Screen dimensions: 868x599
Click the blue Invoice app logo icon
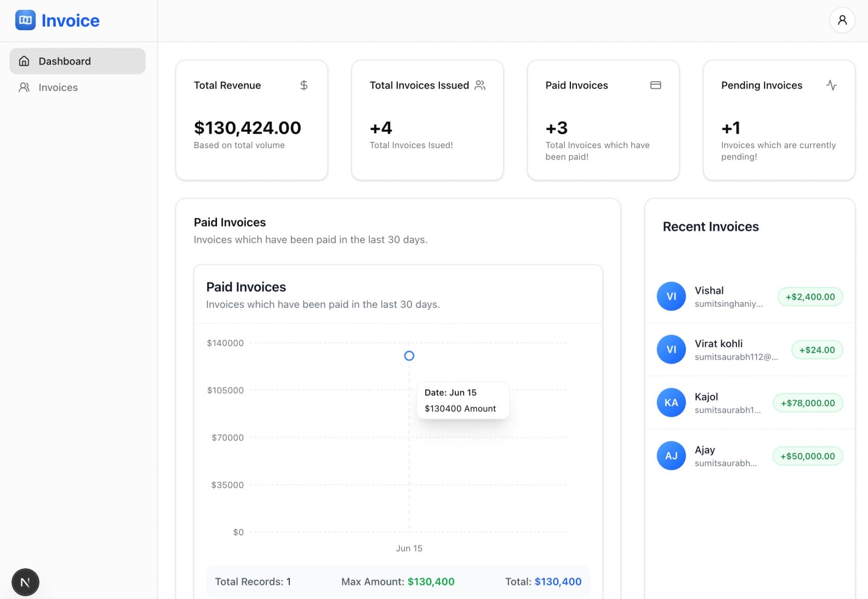tap(25, 20)
